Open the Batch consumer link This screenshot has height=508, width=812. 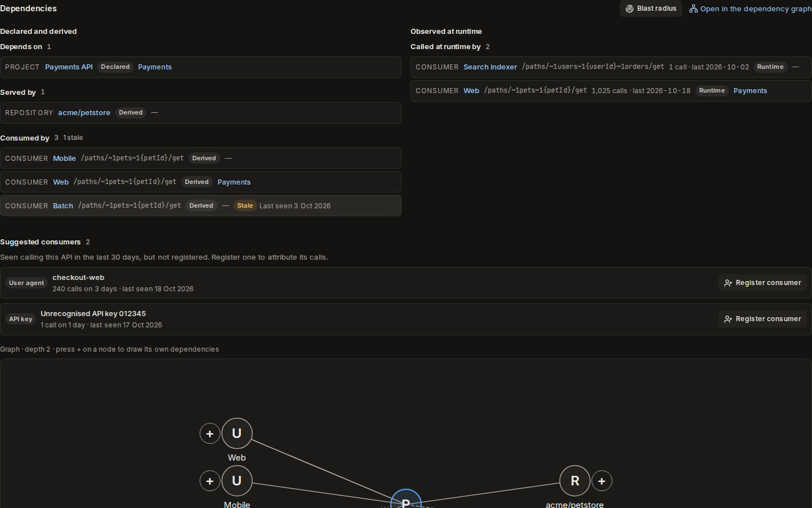(x=63, y=206)
